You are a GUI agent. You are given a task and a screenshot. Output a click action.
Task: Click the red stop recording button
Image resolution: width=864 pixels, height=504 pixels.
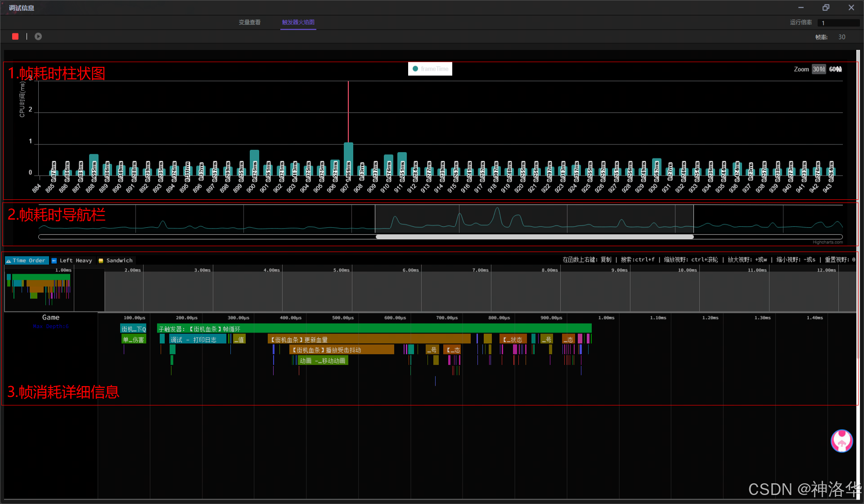click(x=15, y=36)
